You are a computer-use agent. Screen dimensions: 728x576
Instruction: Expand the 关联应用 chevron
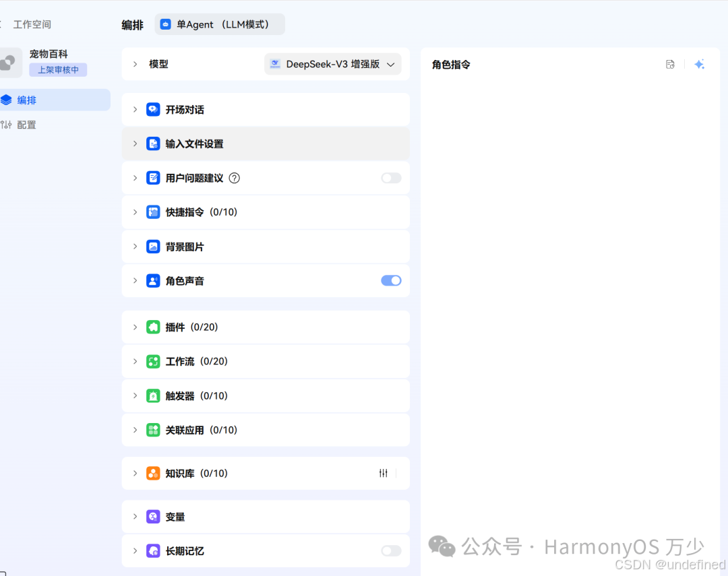coord(135,430)
